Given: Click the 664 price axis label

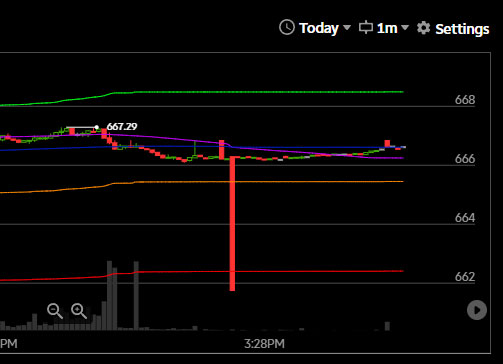Looking at the screenshot, I should [x=465, y=218].
